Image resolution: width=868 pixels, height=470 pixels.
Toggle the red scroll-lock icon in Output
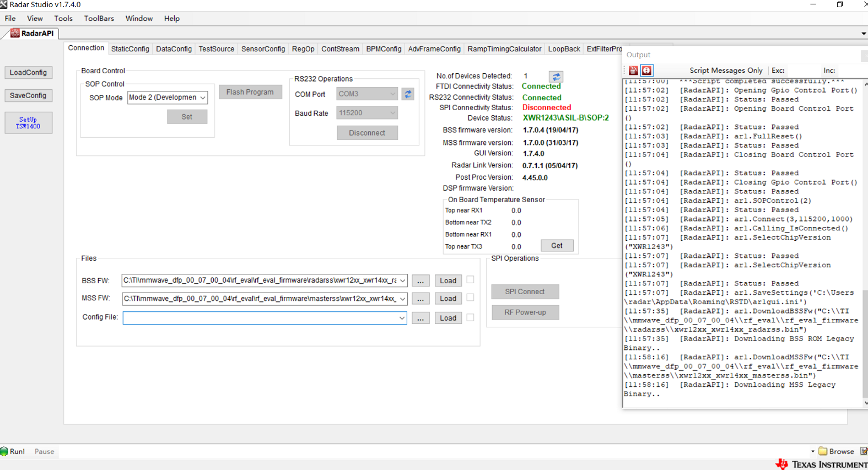646,71
